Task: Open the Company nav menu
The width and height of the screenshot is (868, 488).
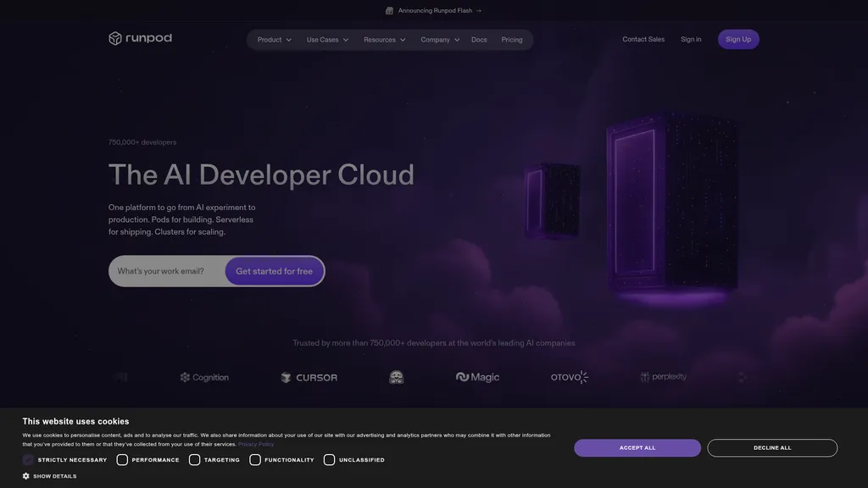Action: point(440,40)
